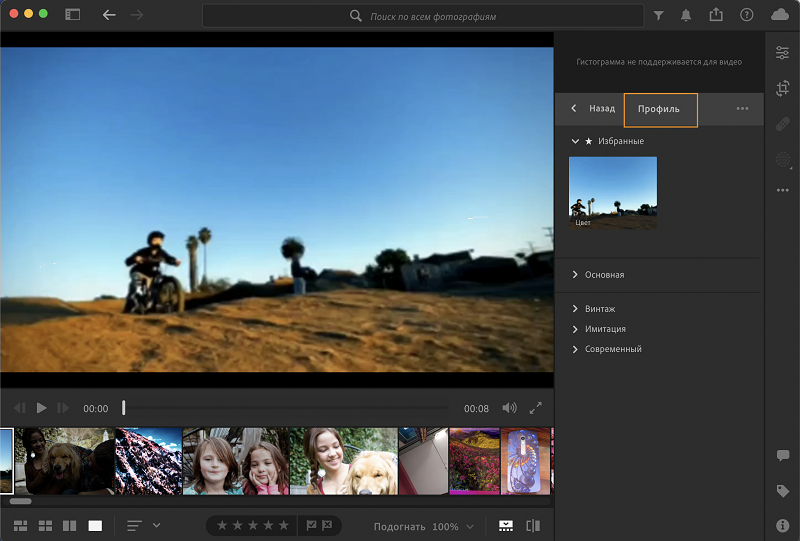Click the share export icon

pyautogui.click(x=716, y=15)
